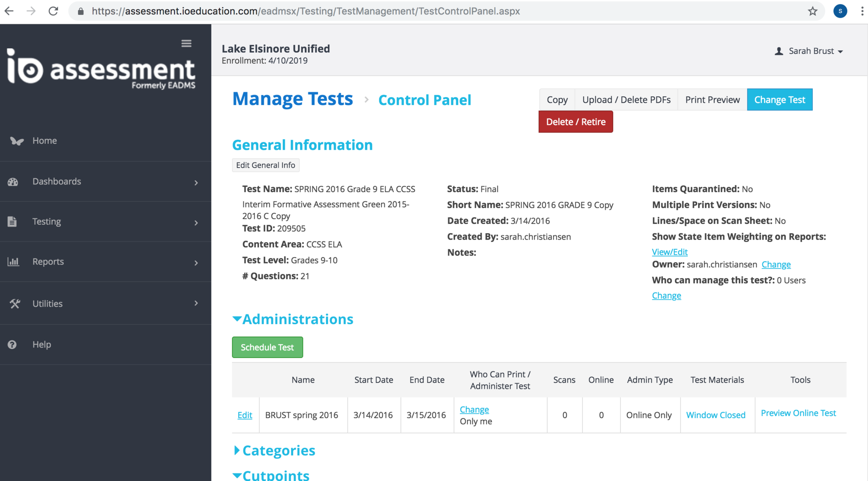Screen dimensions: 868x481
Task: Bookmark page with the star icon
Action: click(x=812, y=11)
